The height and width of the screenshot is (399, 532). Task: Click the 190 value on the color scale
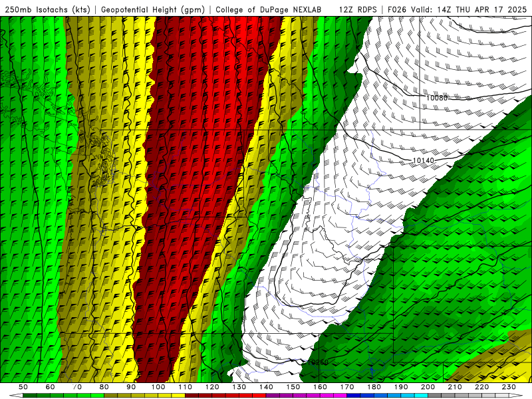(402, 387)
